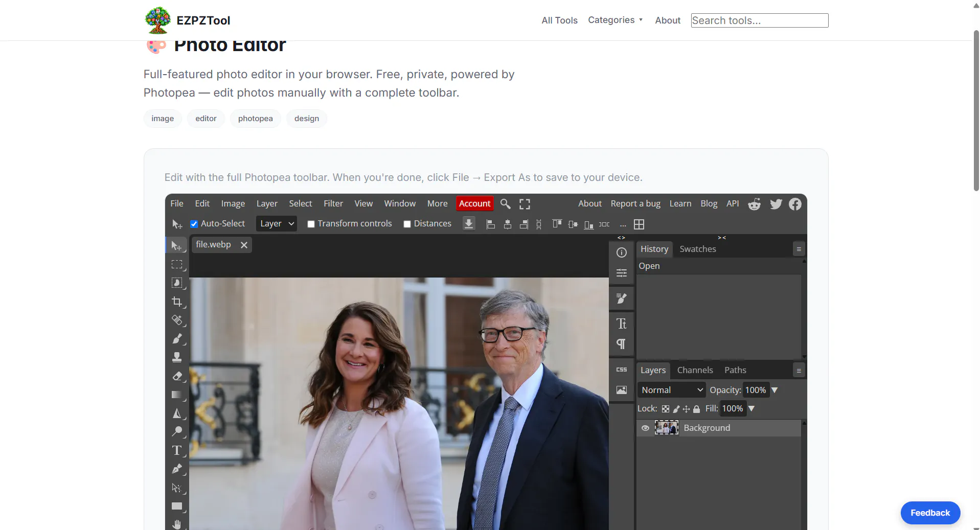Click the Feedback button
980x530 pixels.
pyautogui.click(x=930, y=513)
